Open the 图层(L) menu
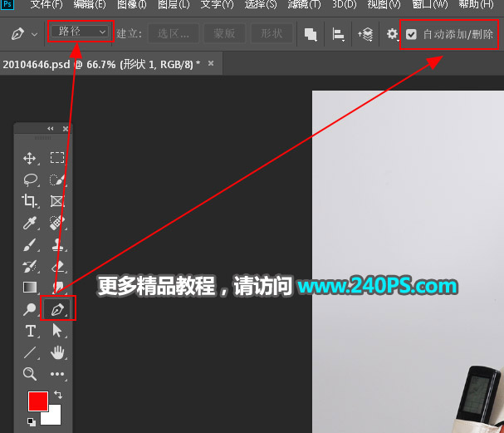This screenshot has height=433, width=504. [174, 4]
